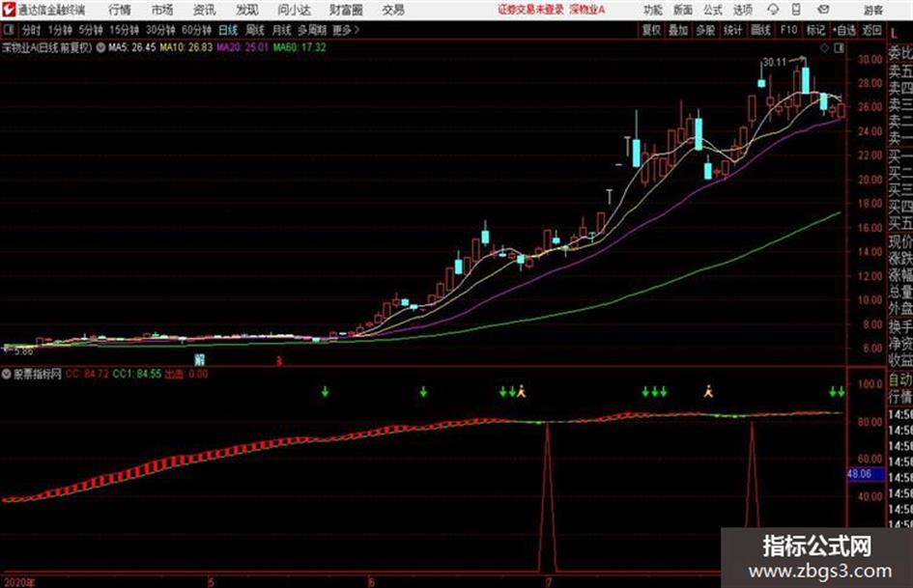This screenshot has width=913, height=588.
Task: Switch to the 15分钟 period tab
Action: click(x=125, y=30)
